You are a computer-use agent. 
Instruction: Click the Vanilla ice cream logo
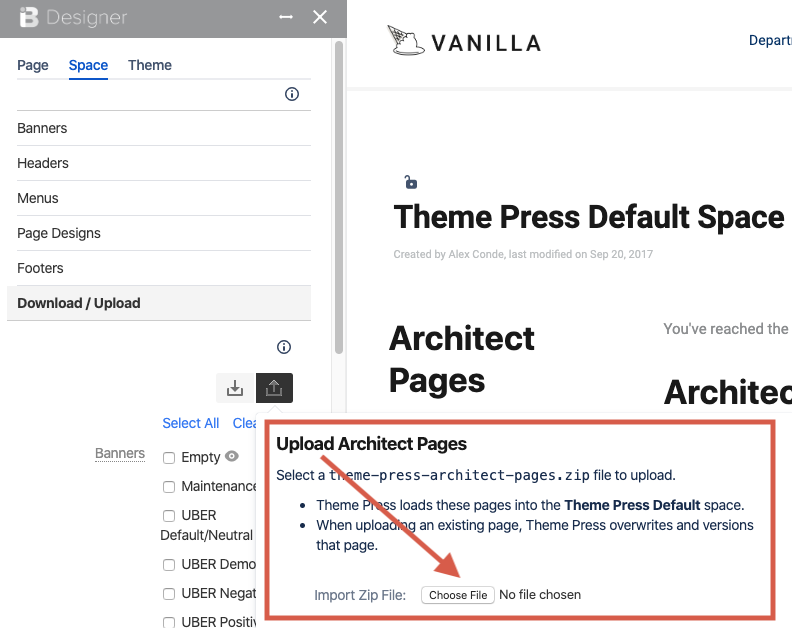(406, 40)
